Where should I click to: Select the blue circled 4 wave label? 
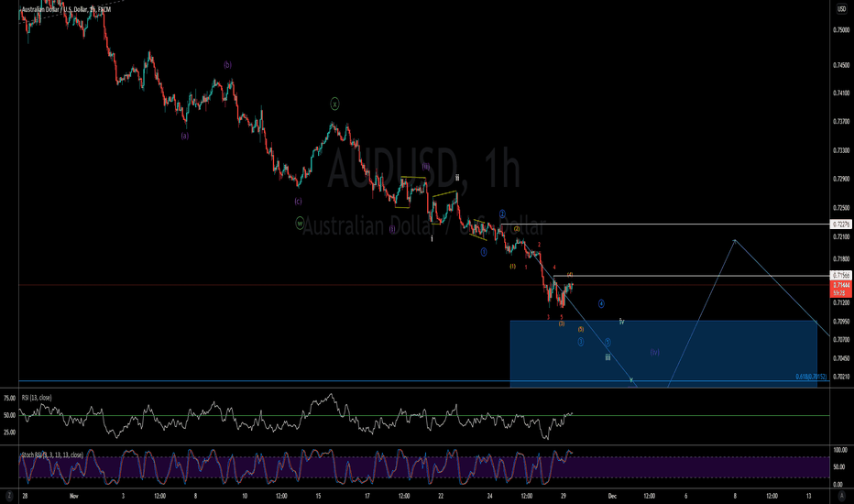pos(601,303)
